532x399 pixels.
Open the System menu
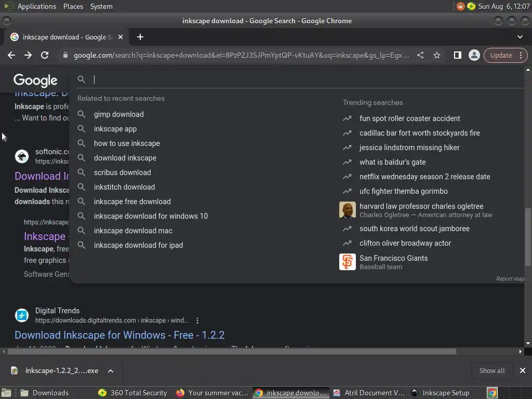pos(101,6)
